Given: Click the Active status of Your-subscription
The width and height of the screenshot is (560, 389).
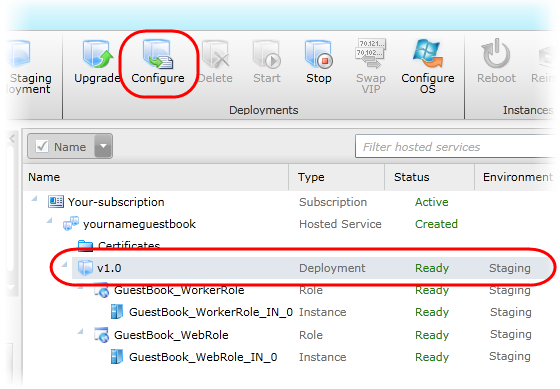Looking at the screenshot, I should (x=431, y=202).
